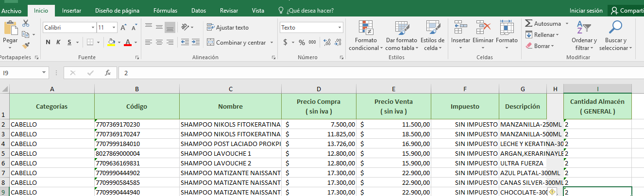Apply red font color

point(128,42)
